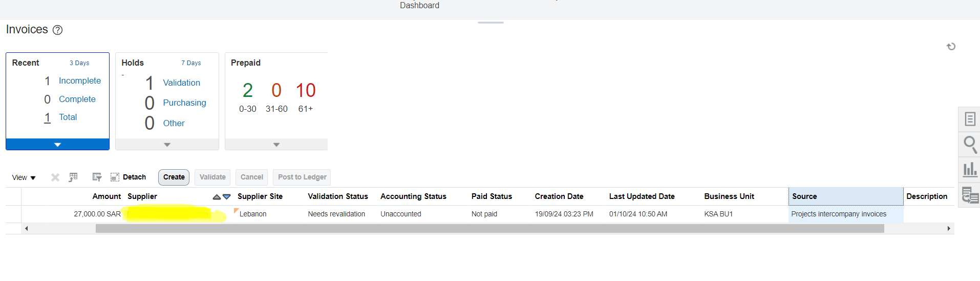This screenshot has height=281, width=980.
Task: Click the Not paid status cell
Action: 484,214
